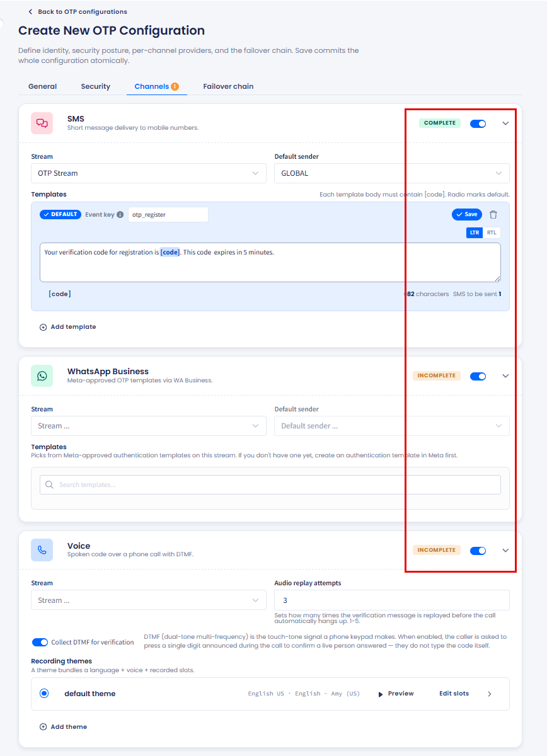Viewport: 547px width, 756px height.
Task: Click the Voice channel phone icon
Action: tap(42, 550)
